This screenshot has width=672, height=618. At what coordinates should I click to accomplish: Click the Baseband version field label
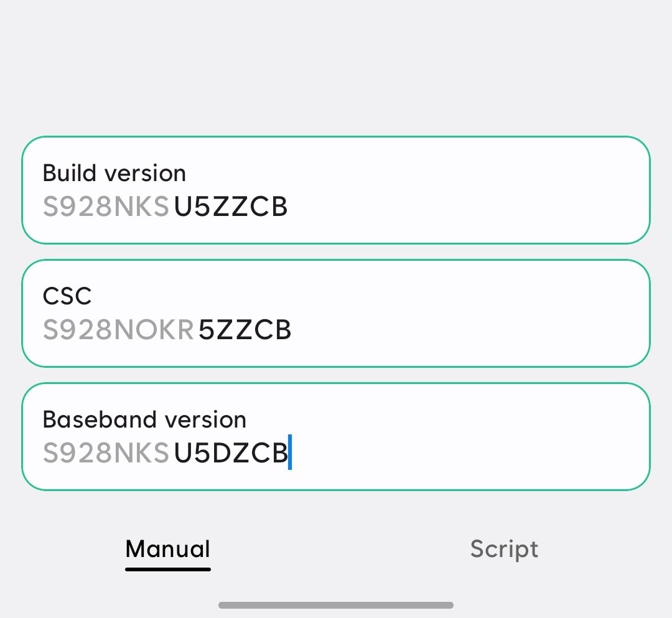click(144, 419)
